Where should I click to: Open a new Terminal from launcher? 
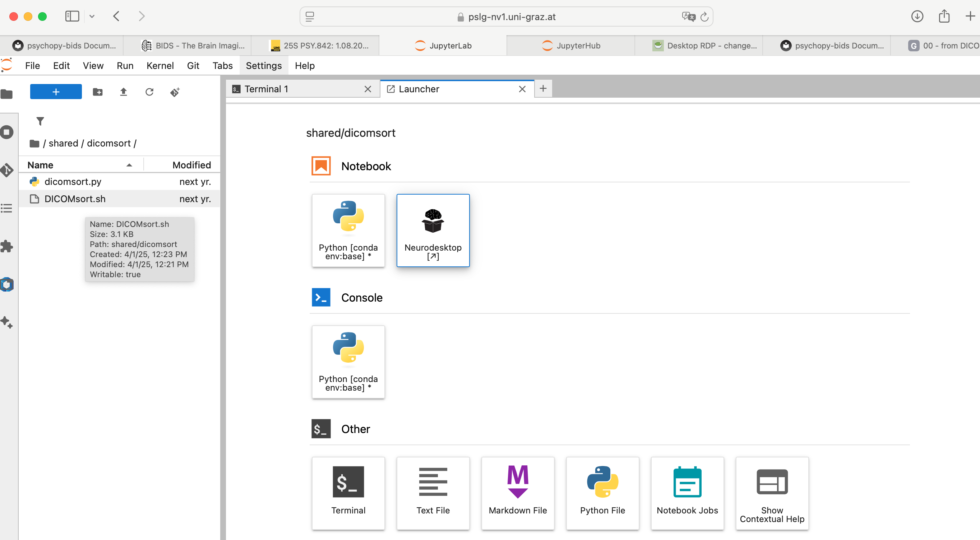[x=348, y=493]
